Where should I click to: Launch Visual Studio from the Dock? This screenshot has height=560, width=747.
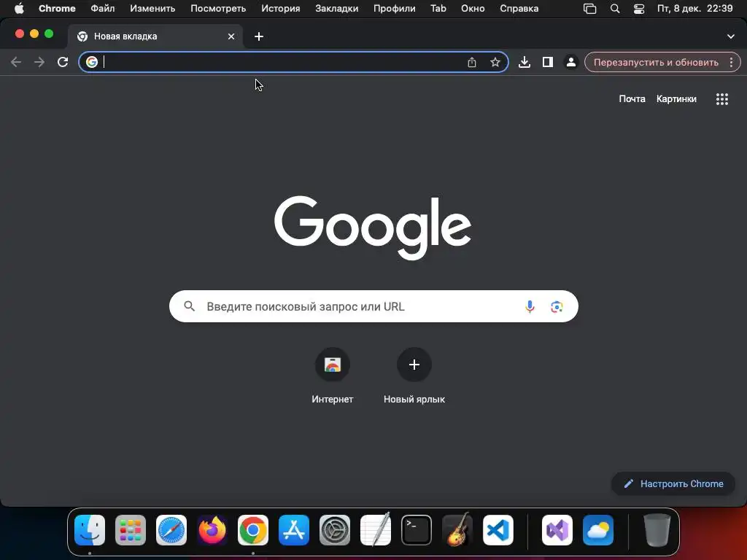click(x=557, y=530)
